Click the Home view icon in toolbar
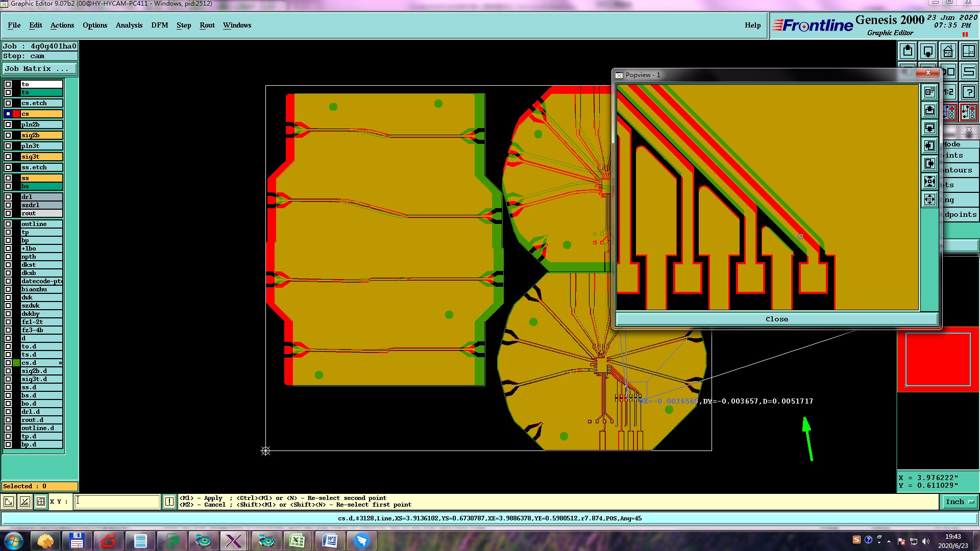Viewport: 980px width, 551px height. [x=948, y=51]
